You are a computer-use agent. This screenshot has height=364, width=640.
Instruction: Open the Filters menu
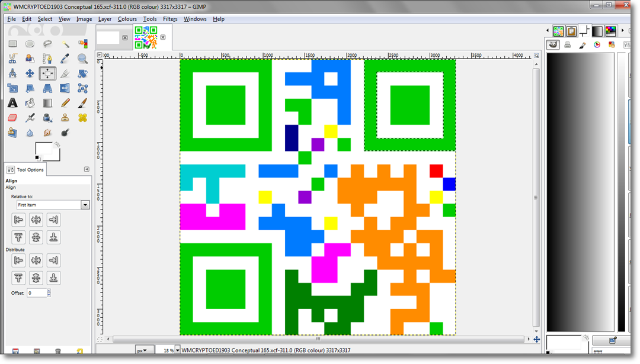[x=170, y=19]
